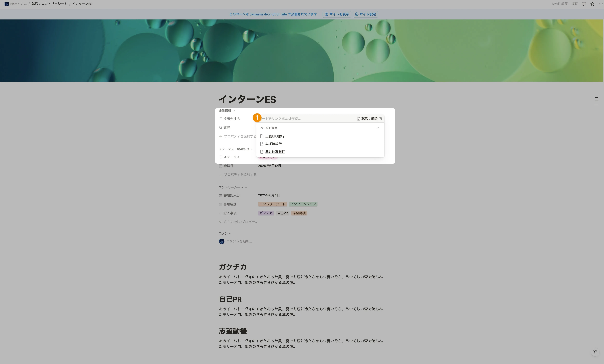This screenshot has height=364, width=604.
Task: Click the search icon beside 業界
Action: click(221, 127)
